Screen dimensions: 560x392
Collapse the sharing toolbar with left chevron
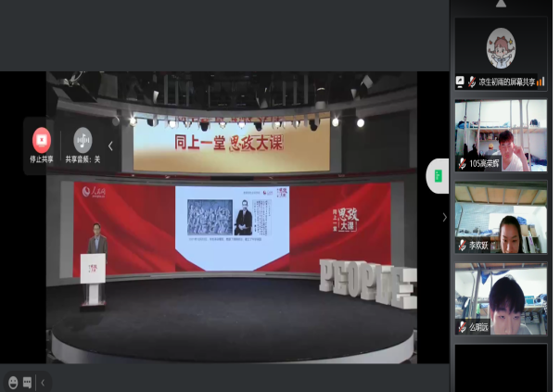(x=110, y=145)
